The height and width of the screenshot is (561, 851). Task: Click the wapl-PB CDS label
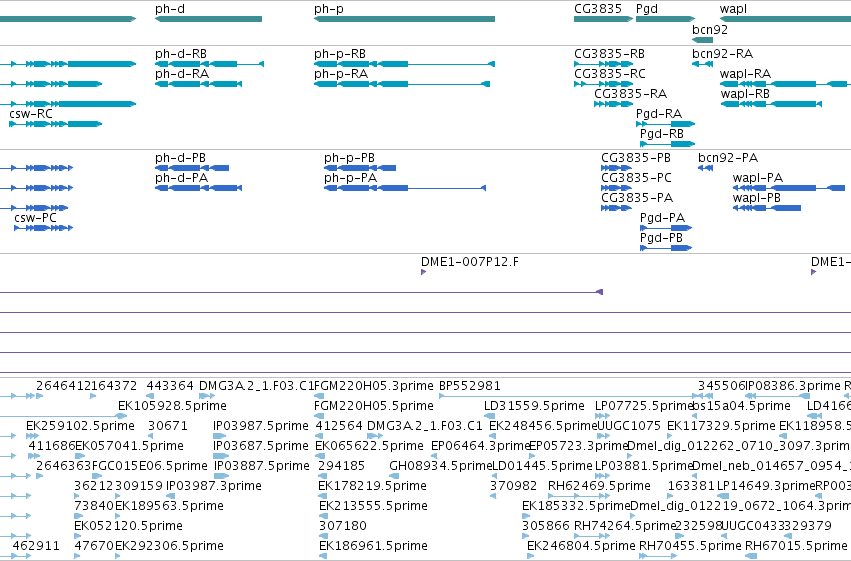pos(757,198)
